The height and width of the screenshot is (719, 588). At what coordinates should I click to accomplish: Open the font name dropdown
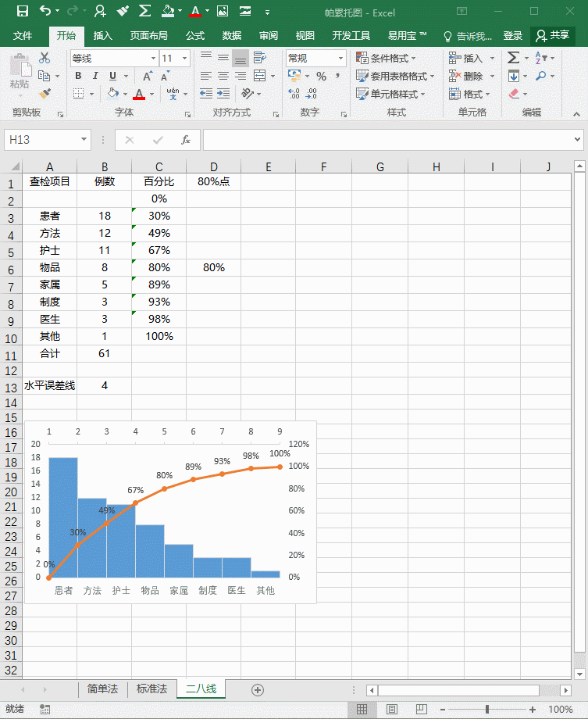click(153, 59)
